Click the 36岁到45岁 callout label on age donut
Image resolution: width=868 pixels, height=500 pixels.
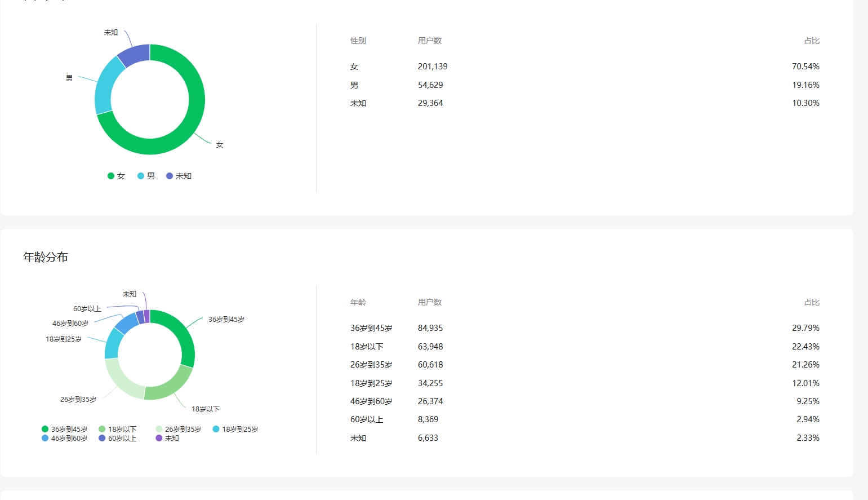(x=226, y=320)
